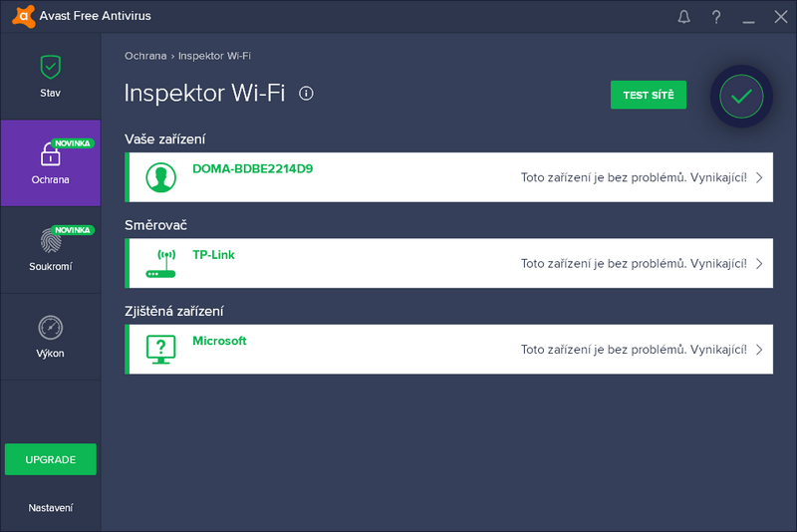Click the NOVINKA badge on Soukromí

click(x=72, y=230)
